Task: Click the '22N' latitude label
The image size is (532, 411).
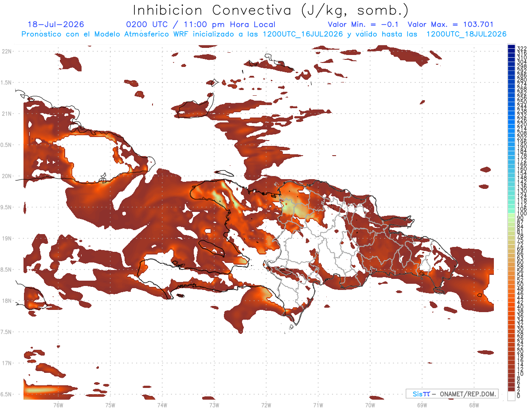Action: pos(7,51)
